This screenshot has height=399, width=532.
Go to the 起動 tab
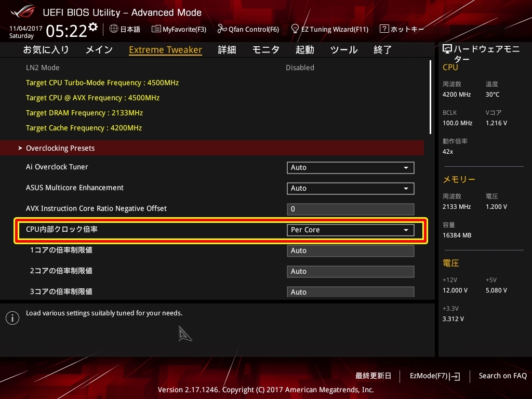click(304, 50)
